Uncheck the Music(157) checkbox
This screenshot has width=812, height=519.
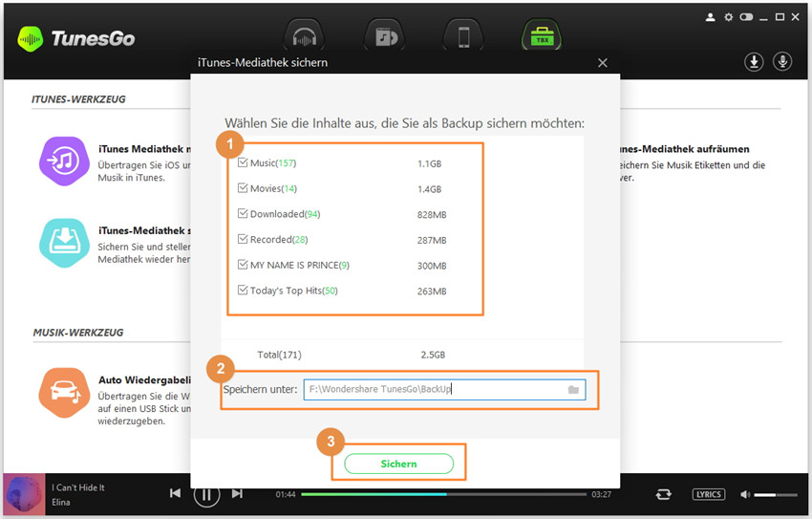(x=243, y=162)
